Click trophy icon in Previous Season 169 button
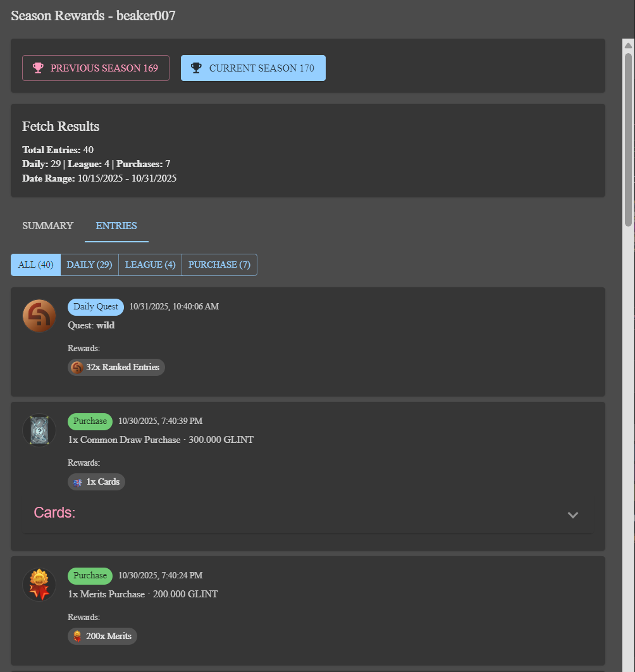This screenshot has height=672, width=635. coord(38,68)
